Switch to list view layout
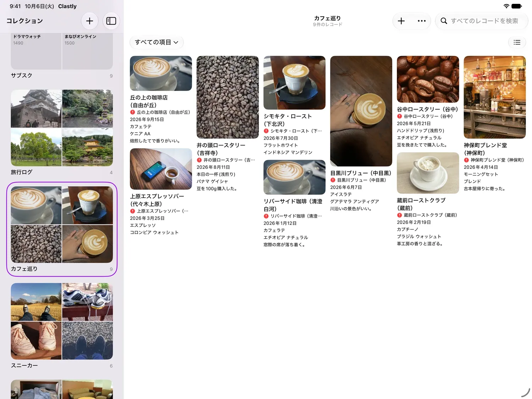 pos(517,42)
